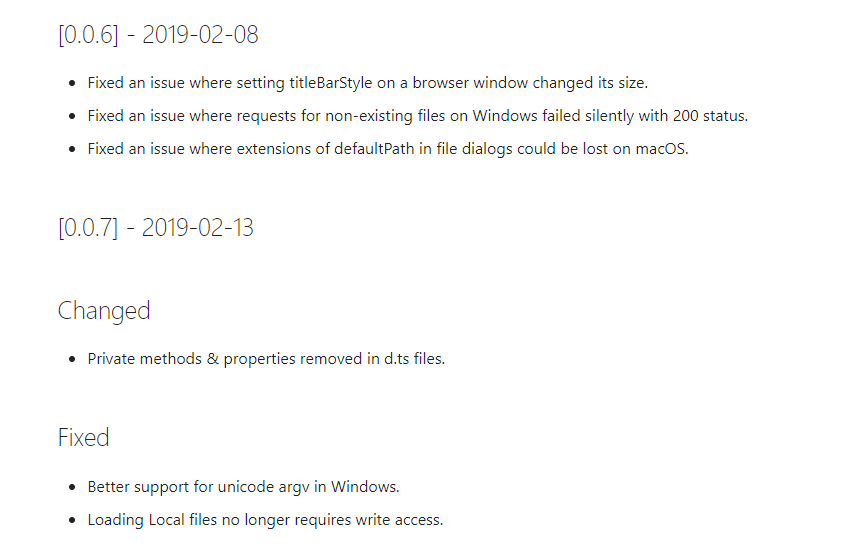This screenshot has width=854, height=555.
Task: Click the titleBarStyle browser window fix line
Action: point(368,83)
